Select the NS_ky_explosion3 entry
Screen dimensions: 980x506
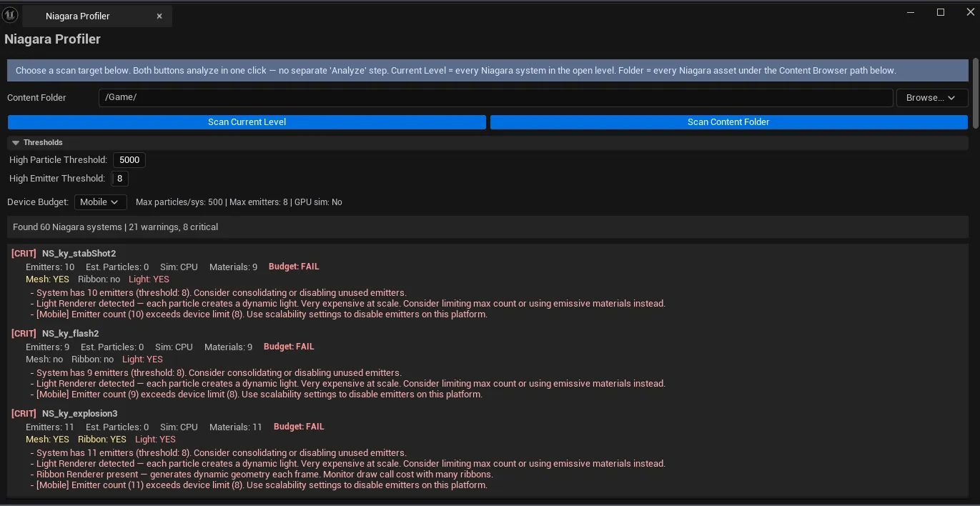pyautogui.click(x=79, y=413)
